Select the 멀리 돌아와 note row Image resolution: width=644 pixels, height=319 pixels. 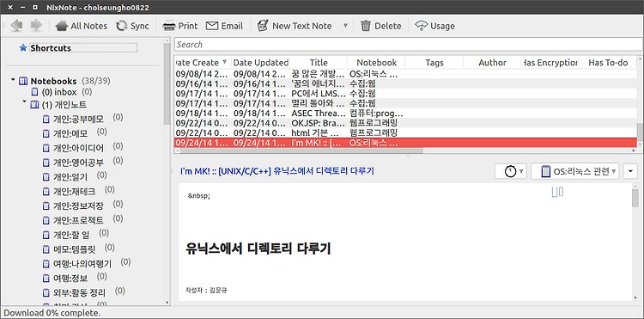coord(405,103)
